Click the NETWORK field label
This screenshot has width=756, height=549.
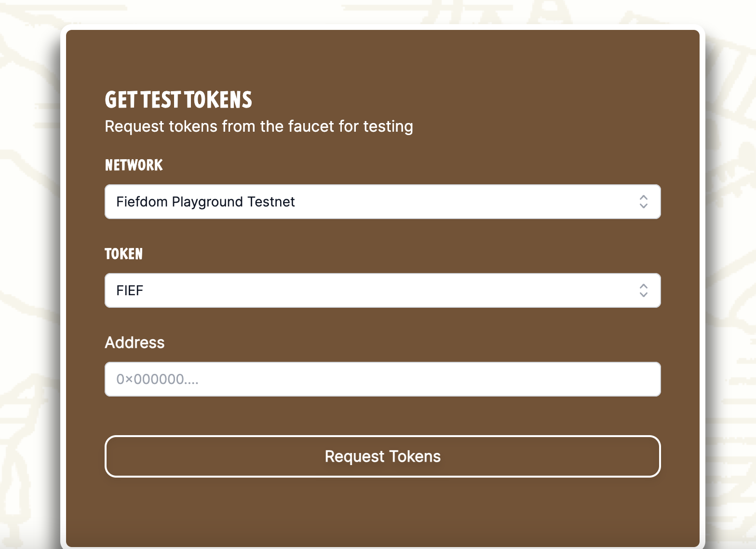point(134,165)
